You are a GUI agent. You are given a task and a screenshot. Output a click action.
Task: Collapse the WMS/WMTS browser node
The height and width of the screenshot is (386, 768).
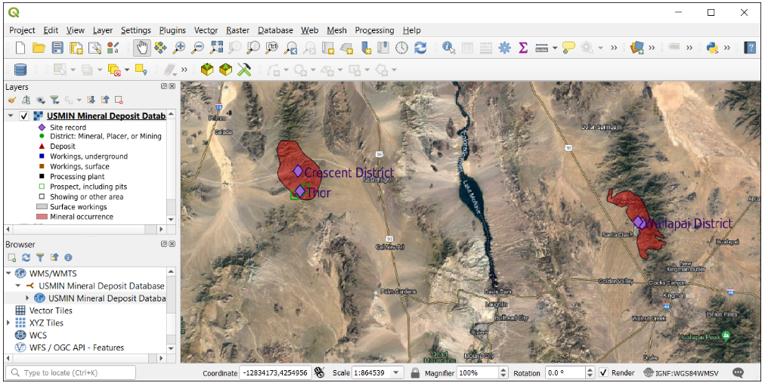(8, 273)
